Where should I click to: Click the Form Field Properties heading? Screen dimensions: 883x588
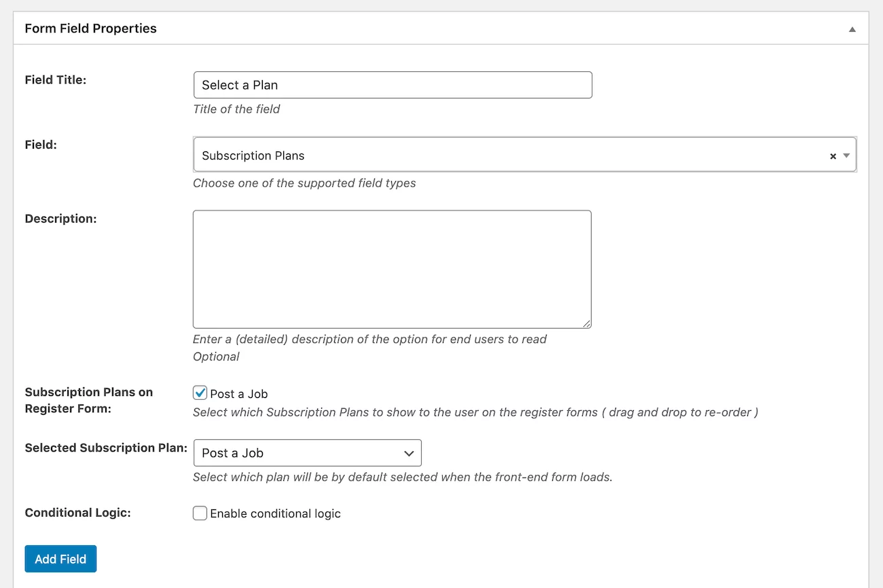91,29
